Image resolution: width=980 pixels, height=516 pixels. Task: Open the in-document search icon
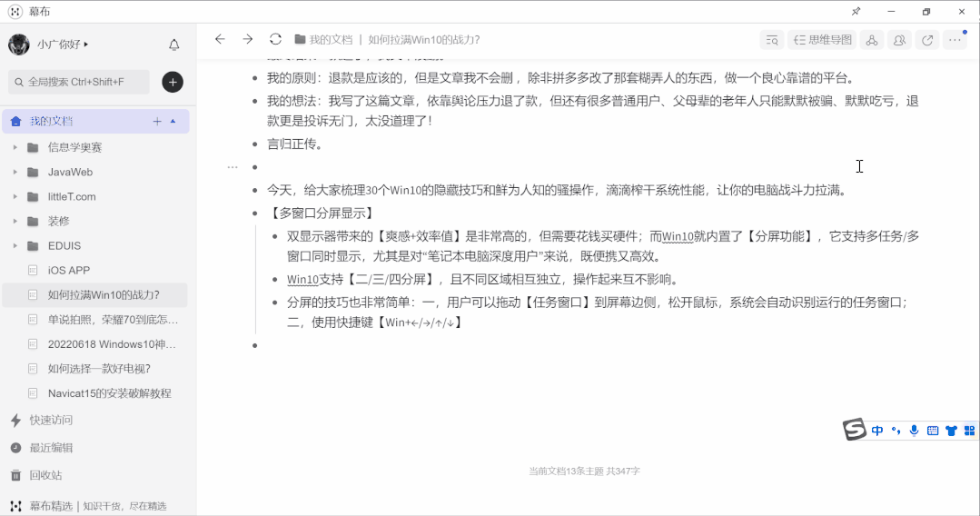(x=772, y=40)
